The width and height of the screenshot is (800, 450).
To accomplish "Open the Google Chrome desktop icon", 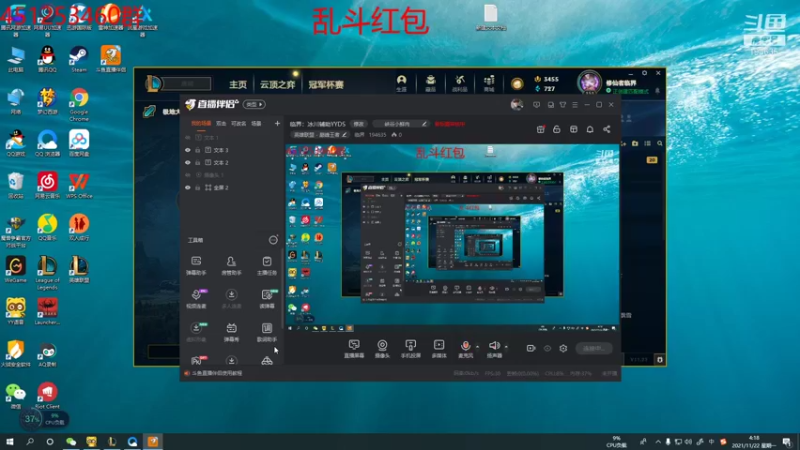I will tap(79, 105).
